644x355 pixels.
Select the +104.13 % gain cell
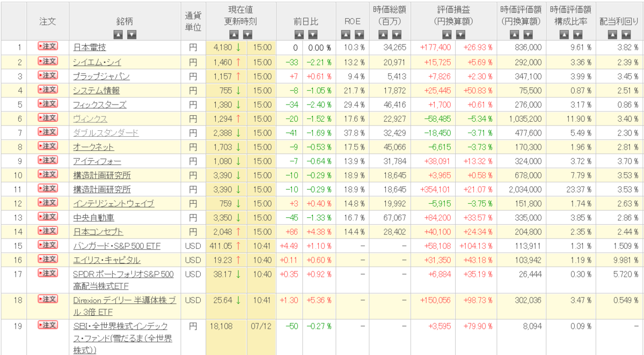point(476,246)
